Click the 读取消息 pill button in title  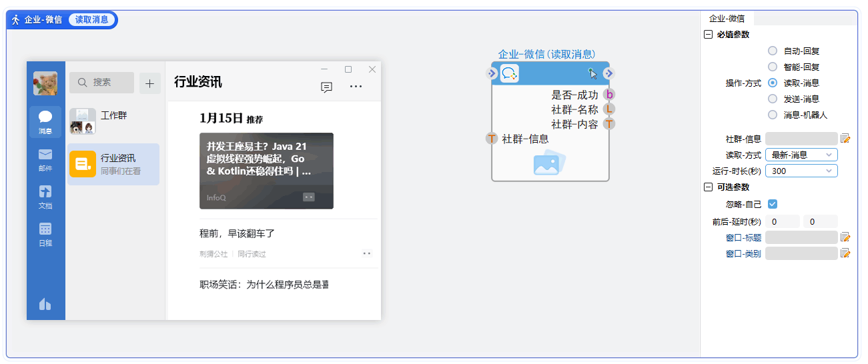point(91,20)
